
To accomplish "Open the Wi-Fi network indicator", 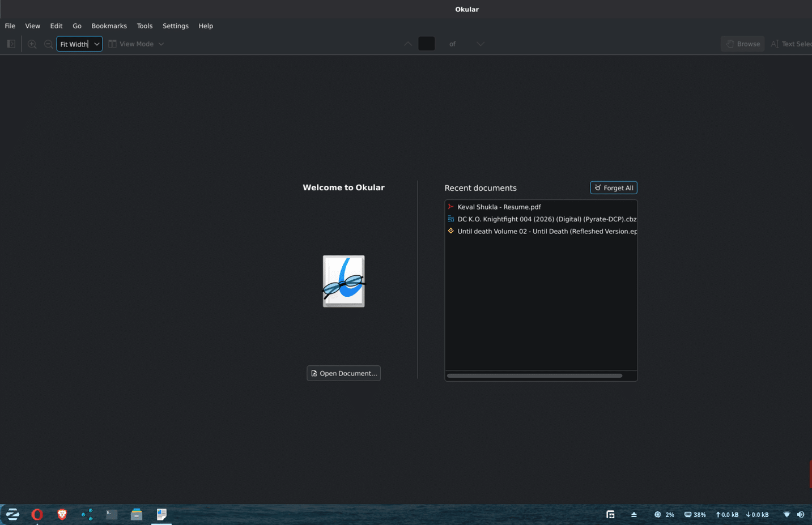I will click(x=787, y=515).
